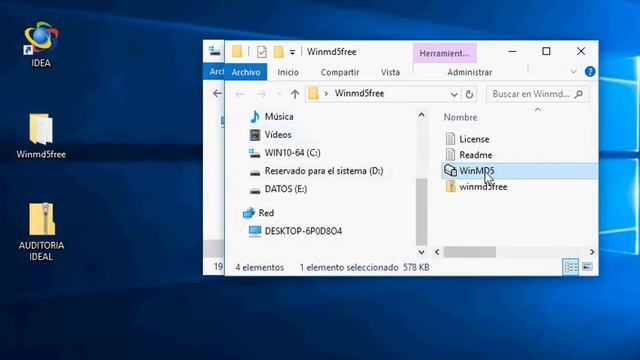Go up one folder level
Screen dimensions: 640x360
pos(295,94)
